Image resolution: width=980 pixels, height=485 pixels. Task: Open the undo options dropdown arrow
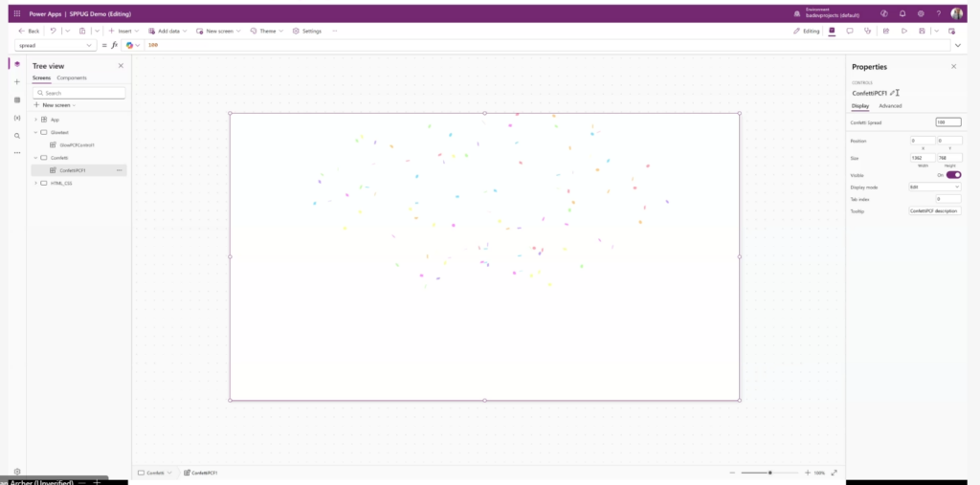click(x=67, y=31)
